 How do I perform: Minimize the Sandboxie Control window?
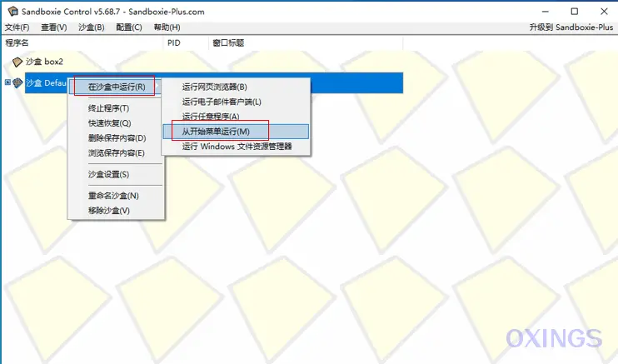[x=546, y=12]
